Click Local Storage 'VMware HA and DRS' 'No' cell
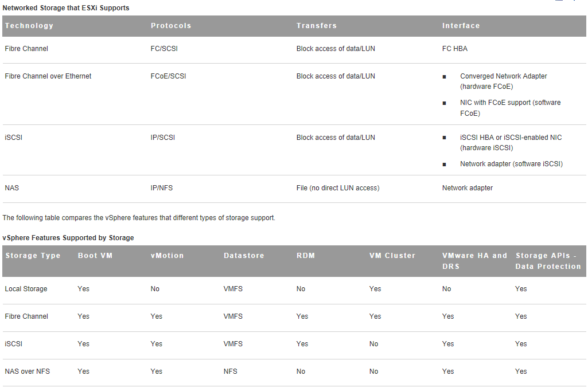588x391 pixels. coord(446,289)
